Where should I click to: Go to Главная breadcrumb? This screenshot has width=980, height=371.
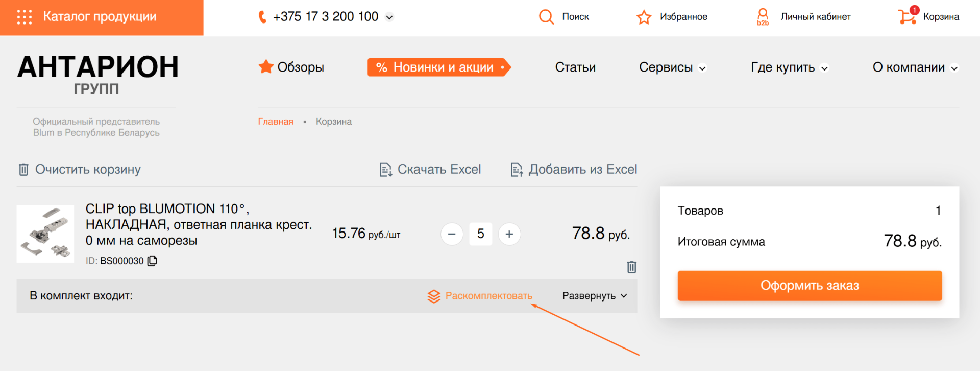[x=276, y=122]
